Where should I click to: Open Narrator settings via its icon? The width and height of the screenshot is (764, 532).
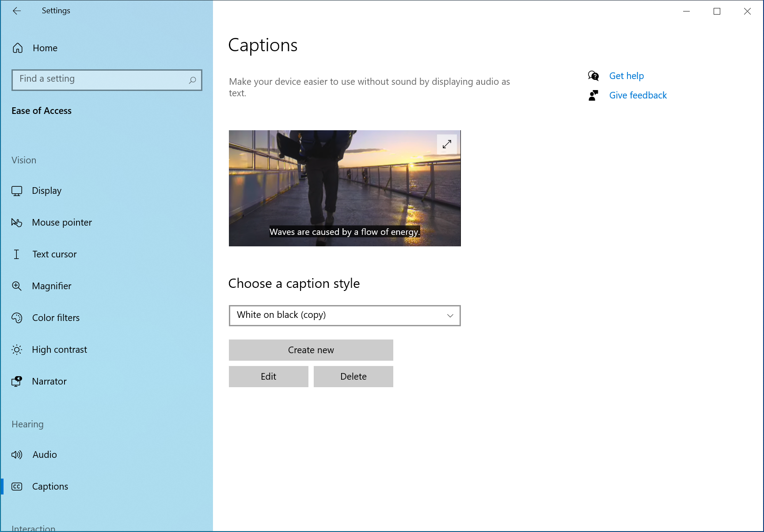click(17, 381)
